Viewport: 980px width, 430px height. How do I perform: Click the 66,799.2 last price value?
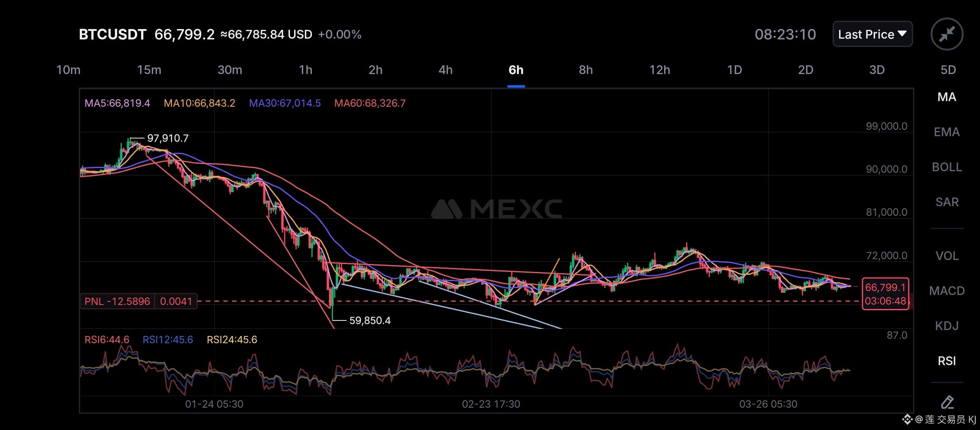[x=184, y=35]
